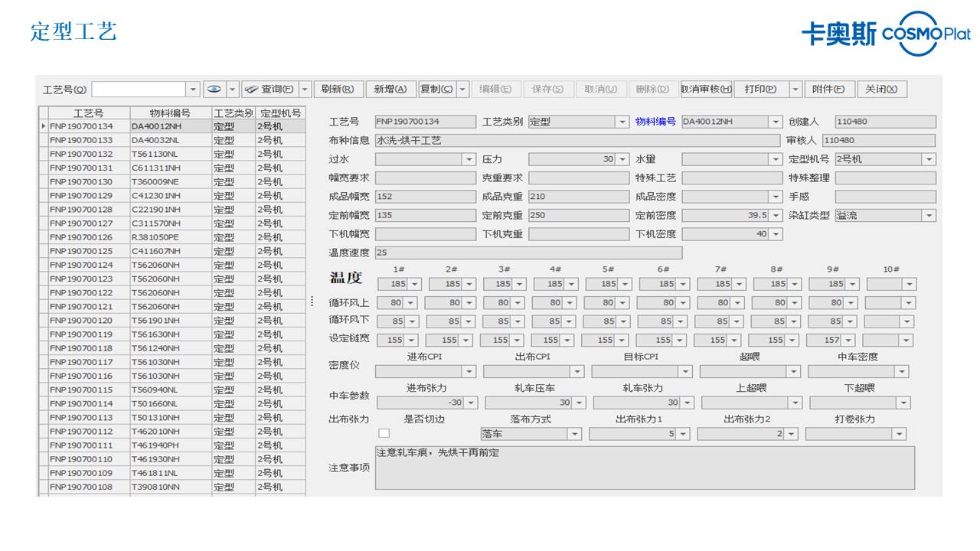
Task: Click the panel splitter handle dots
Action: click(312, 302)
